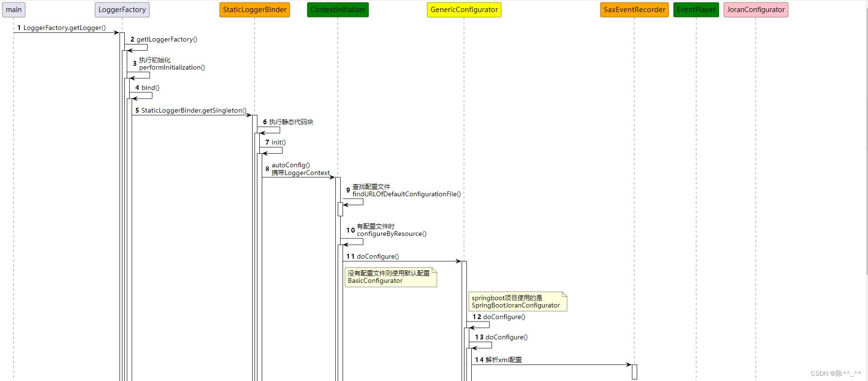Select the performInitialization() message text
The image size is (868, 381).
[172, 68]
